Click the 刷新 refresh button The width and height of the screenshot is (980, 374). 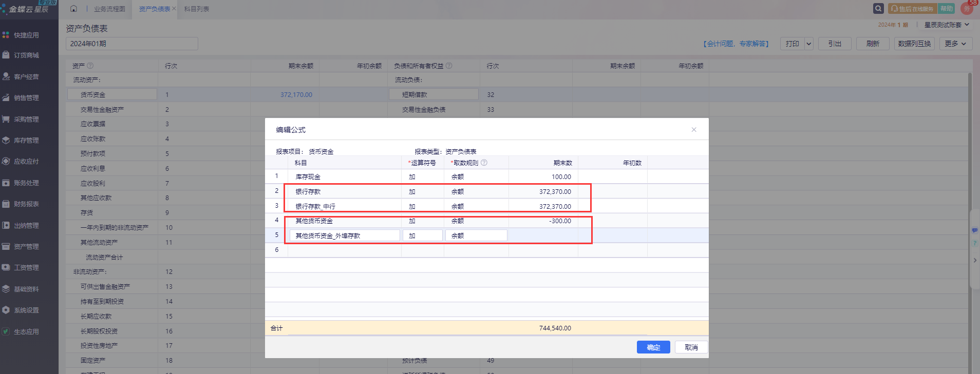pyautogui.click(x=873, y=44)
